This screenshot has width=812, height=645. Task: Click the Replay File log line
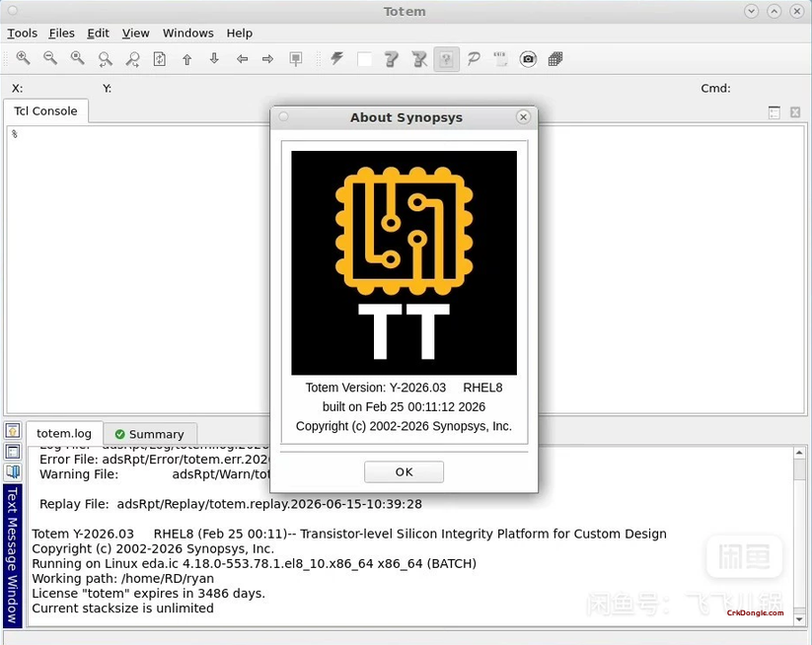tap(231, 504)
